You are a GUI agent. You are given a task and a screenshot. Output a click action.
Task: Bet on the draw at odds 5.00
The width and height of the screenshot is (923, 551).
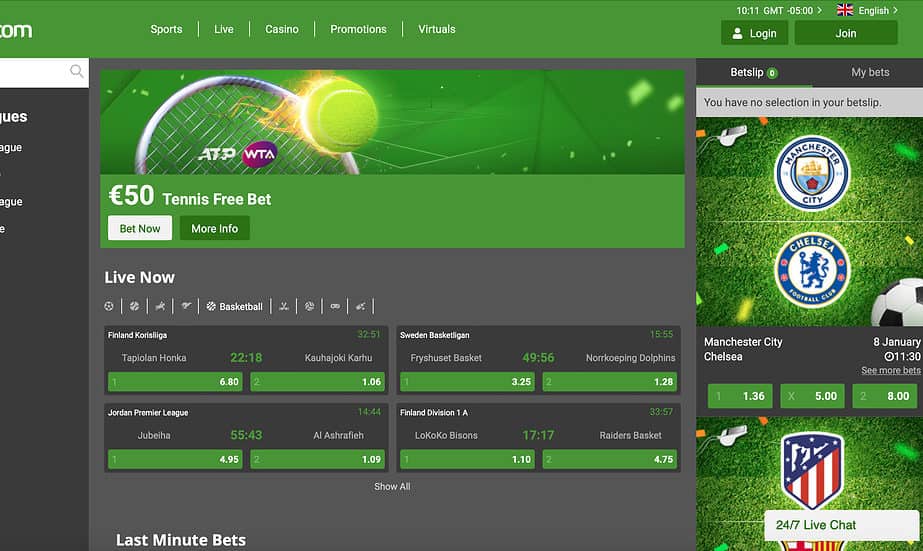click(812, 396)
